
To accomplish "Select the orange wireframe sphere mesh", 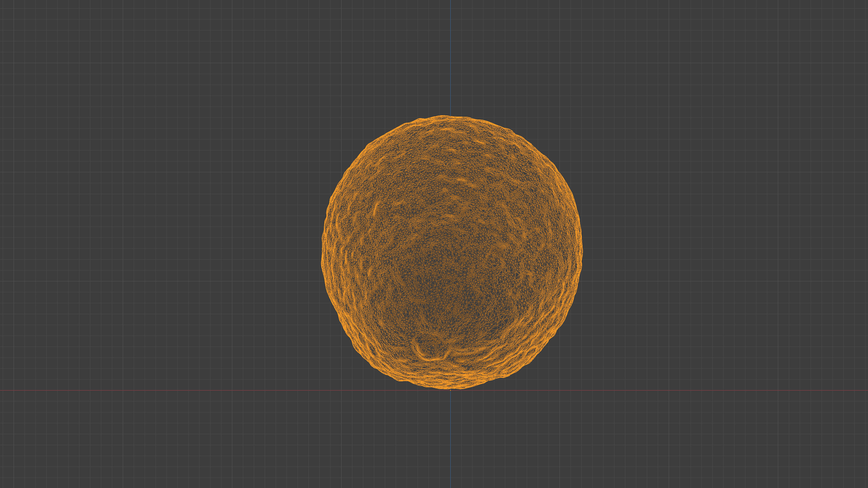I will pyautogui.click(x=452, y=252).
